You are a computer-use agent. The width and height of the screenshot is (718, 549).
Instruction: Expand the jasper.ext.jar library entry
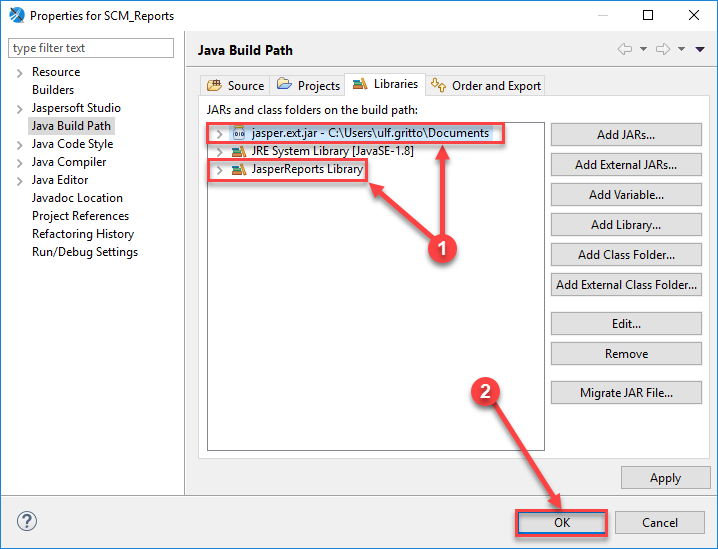click(220, 133)
